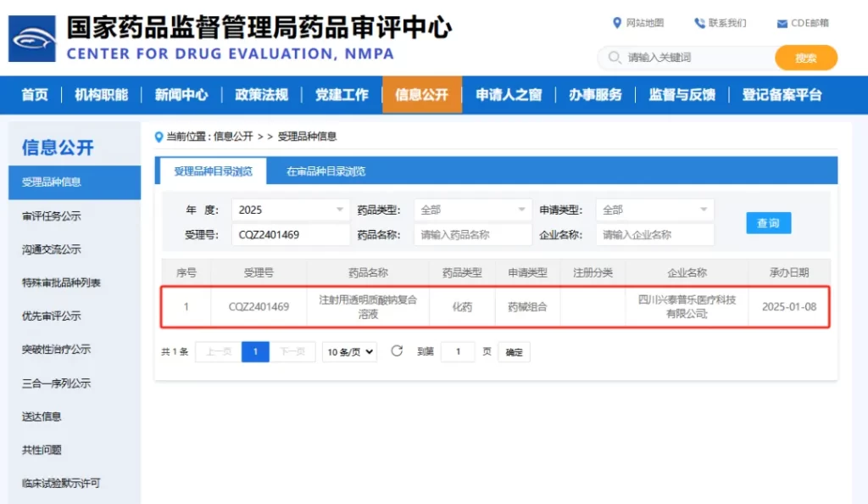Viewport: 868px width, 504px height.
Task: Open 办事服务 in the navigation bar
Action: pyautogui.click(x=595, y=95)
